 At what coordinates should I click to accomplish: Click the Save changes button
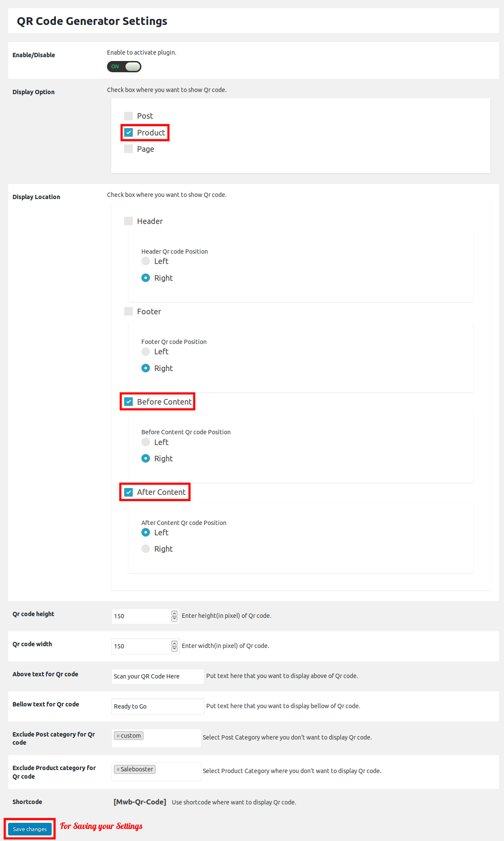[30, 829]
